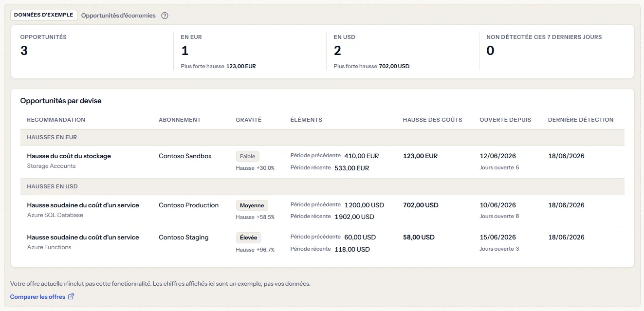Select the 10/06/2026 opened date

(498, 205)
